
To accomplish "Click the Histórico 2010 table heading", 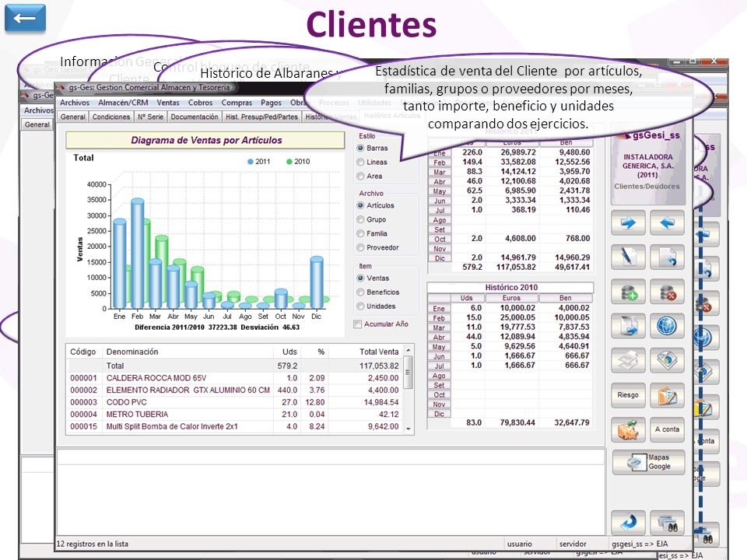I will [511, 287].
